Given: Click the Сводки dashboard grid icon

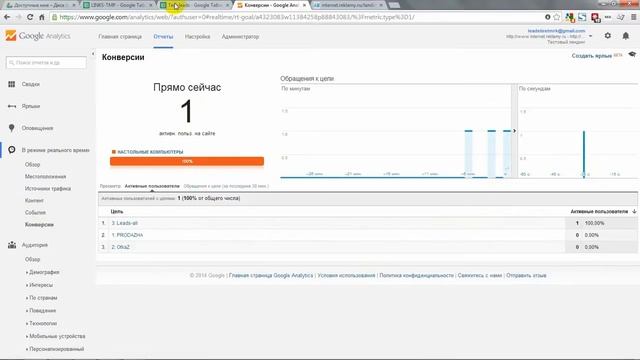Looking at the screenshot, I should [x=11, y=84].
